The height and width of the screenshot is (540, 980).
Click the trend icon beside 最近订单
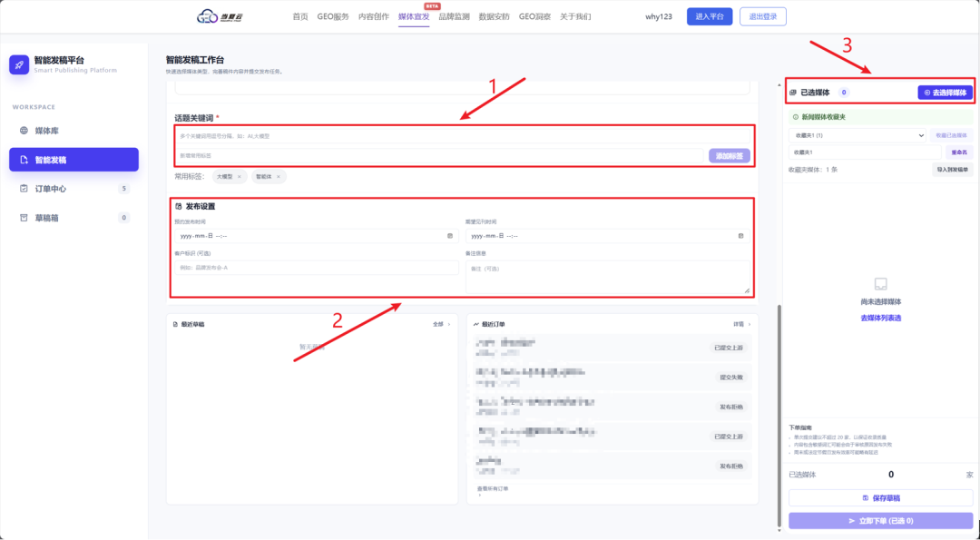click(476, 324)
